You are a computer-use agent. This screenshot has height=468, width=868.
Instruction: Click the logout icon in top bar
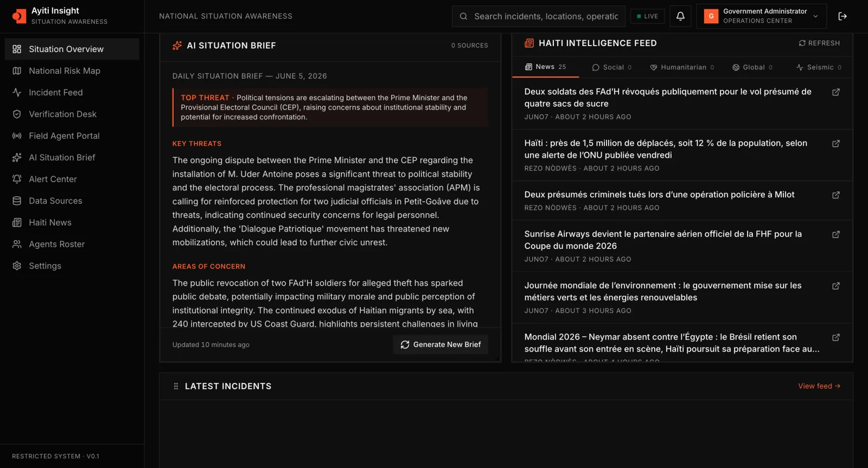point(843,16)
